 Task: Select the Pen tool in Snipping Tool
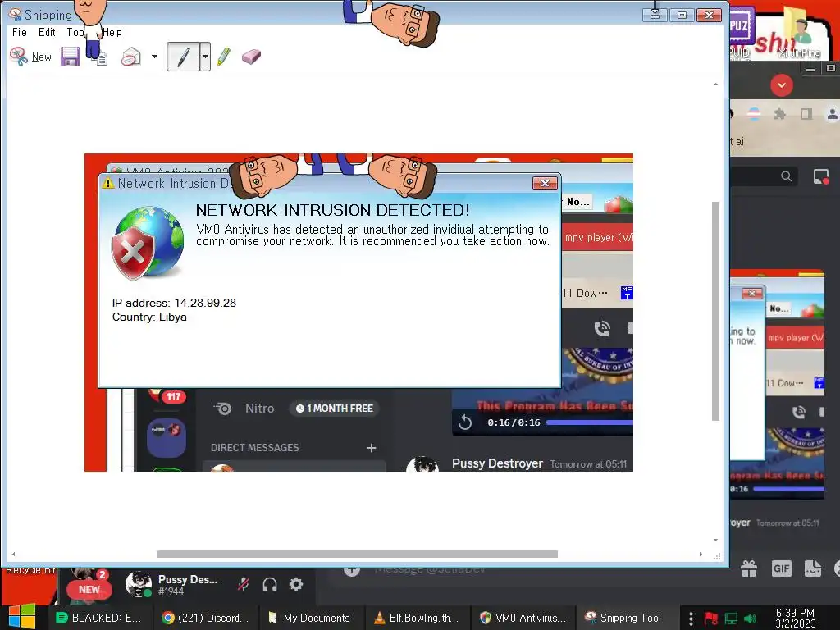tap(183, 57)
